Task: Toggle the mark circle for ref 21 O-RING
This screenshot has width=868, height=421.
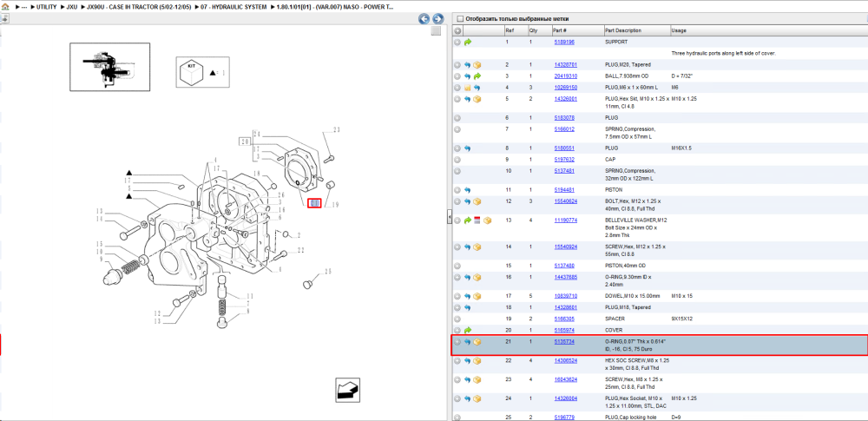Action: tap(457, 342)
